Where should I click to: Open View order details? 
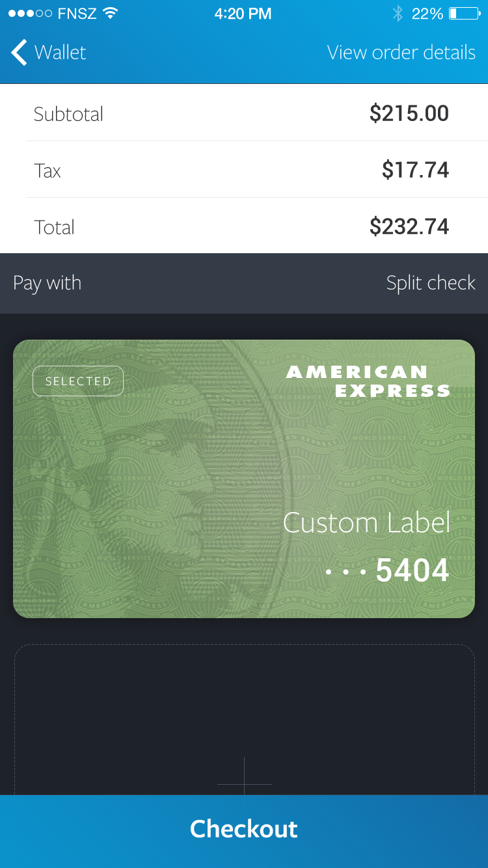401,52
